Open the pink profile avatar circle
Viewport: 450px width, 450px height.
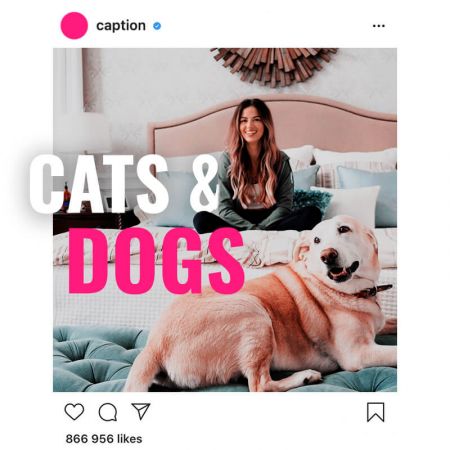coord(74,26)
